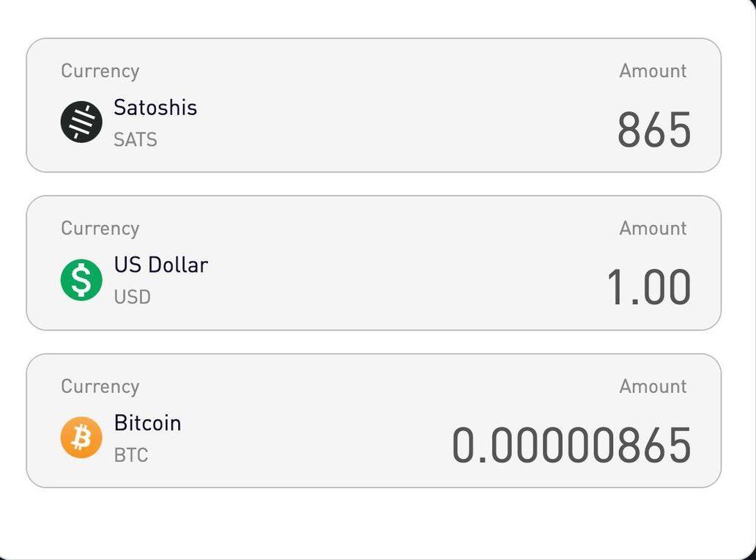Click the BTC currency code
The height and width of the screenshot is (560, 756).
(x=131, y=455)
